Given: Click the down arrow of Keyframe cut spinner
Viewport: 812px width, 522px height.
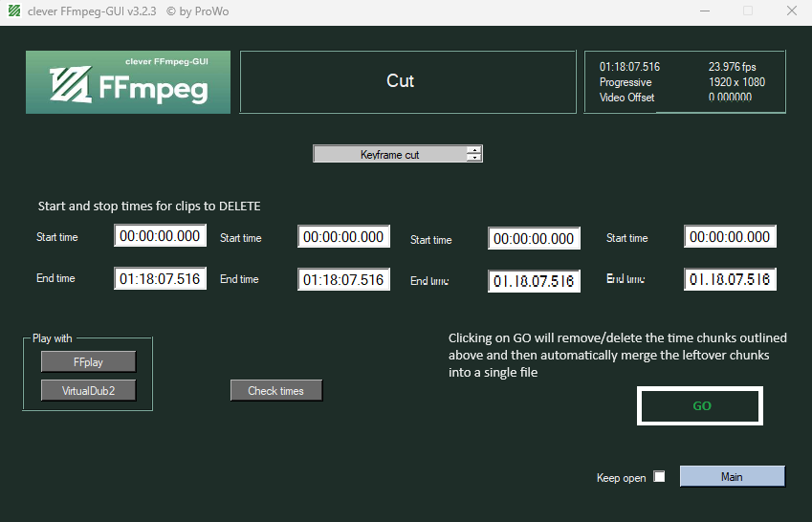Looking at the screenshot, I should pos(473,158).
